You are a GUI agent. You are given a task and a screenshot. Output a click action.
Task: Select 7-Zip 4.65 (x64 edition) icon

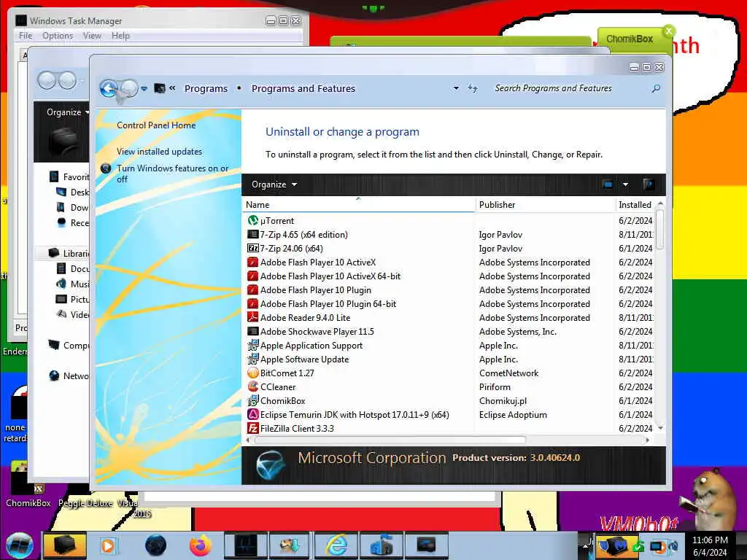point(252,234)
